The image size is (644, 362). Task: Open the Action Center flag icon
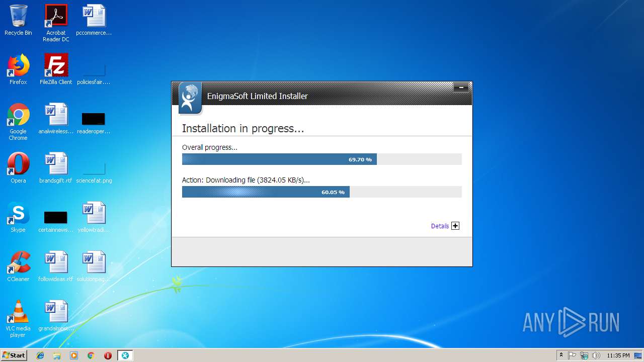point(572,355)
